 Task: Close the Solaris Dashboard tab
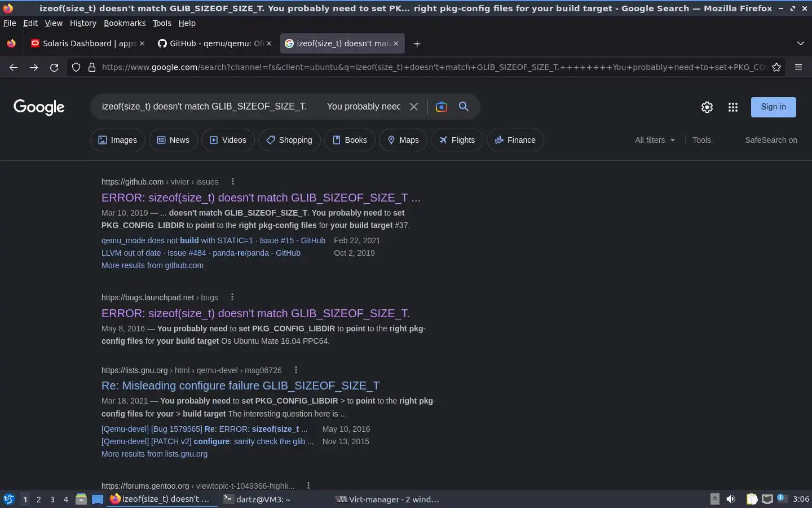(x=142, y=43)
